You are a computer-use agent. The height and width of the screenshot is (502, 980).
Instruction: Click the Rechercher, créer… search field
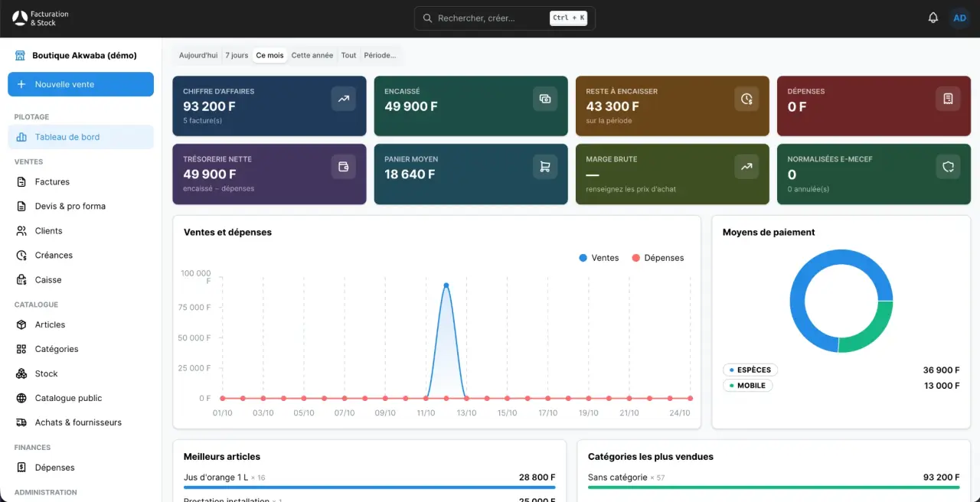505,18
